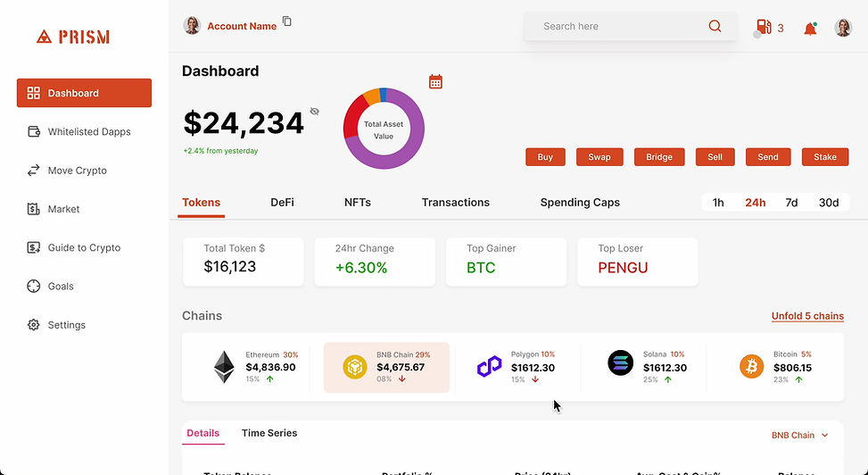Switch to the NFTs tab

click(x=358, y=203)
